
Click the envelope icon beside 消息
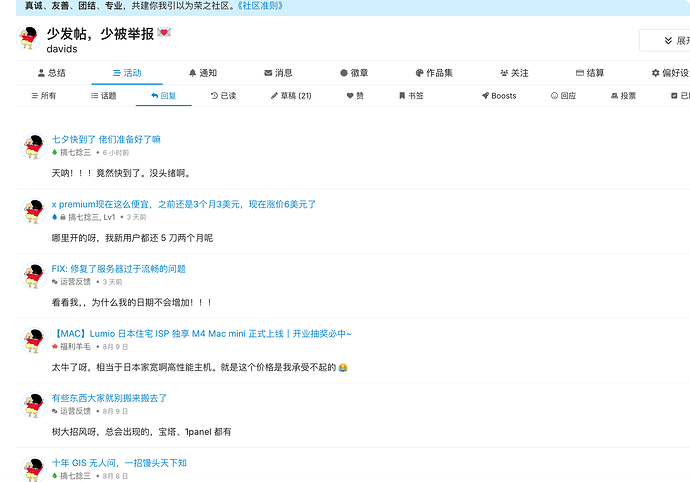coord(268,73)
